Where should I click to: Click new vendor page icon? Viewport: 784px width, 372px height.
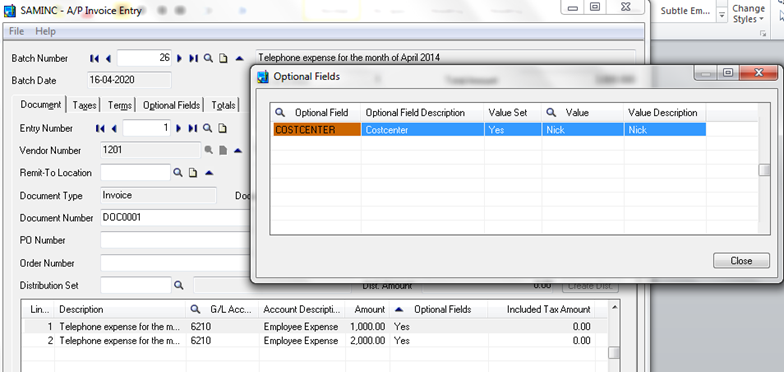tap(223, 150)
